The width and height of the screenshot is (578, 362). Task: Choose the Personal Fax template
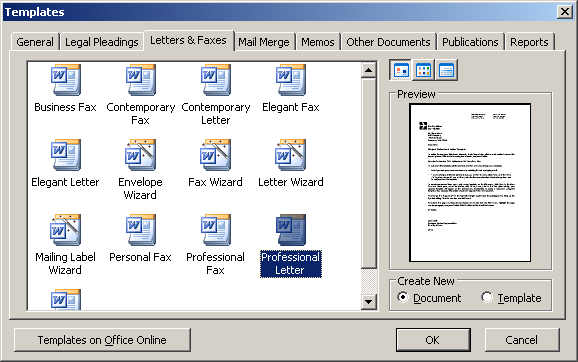[x=140, y=230]
